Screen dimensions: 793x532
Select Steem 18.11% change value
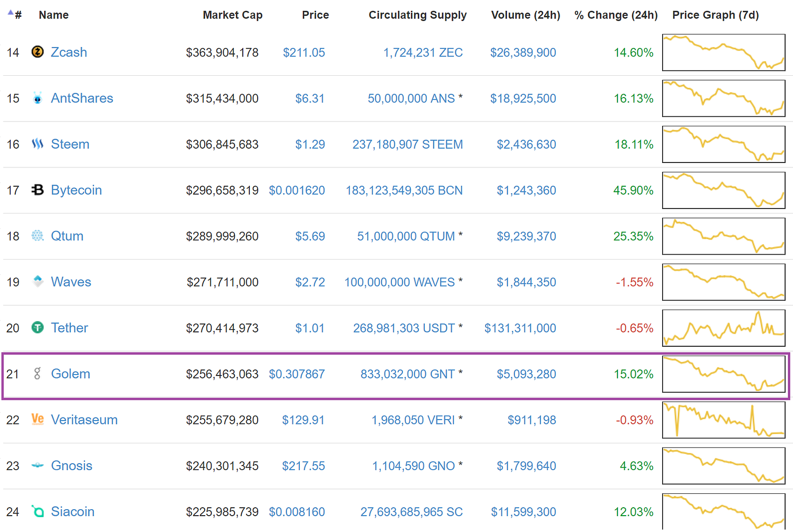pos(634,144)
